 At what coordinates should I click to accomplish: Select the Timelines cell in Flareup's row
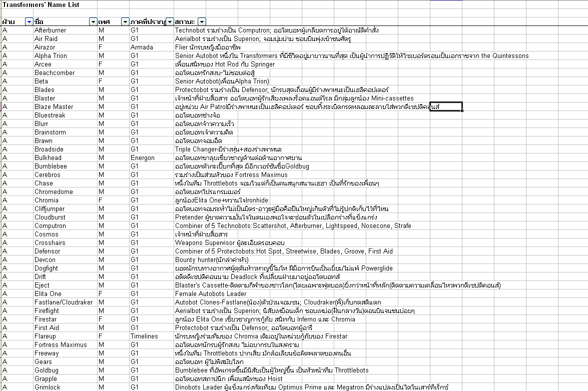click(x=152, y=336)
